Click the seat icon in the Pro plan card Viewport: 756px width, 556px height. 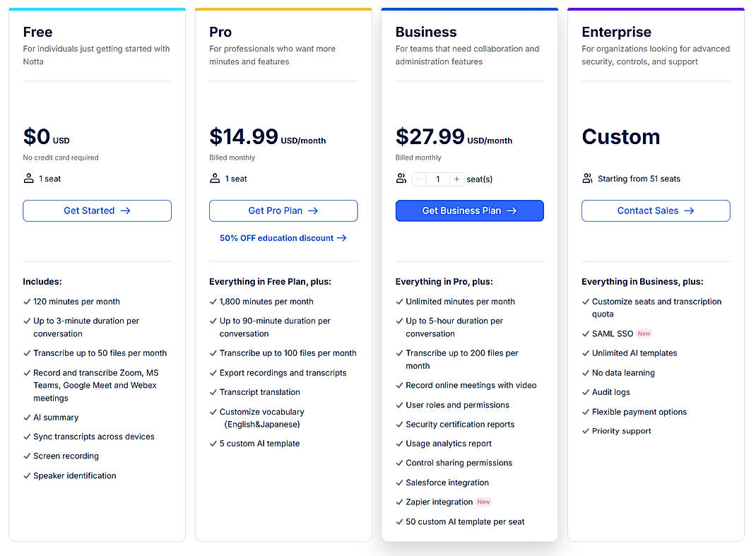pos(213,179)
